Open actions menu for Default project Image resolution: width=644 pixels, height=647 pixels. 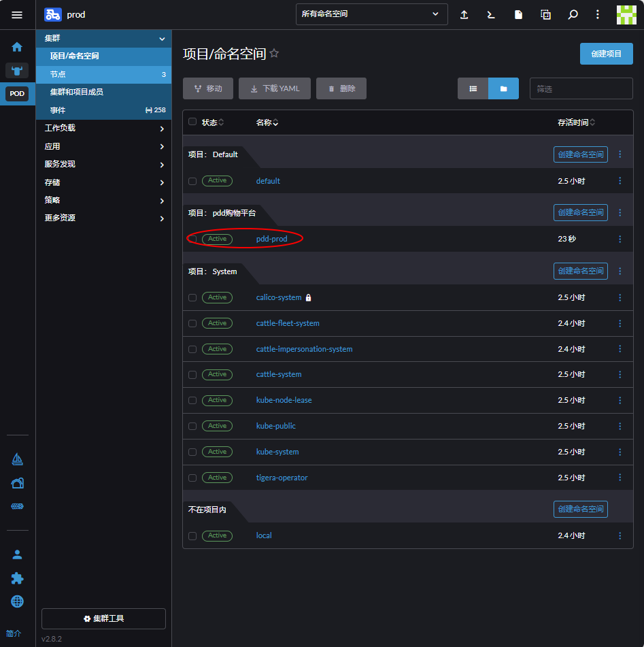tap(620, 154)
